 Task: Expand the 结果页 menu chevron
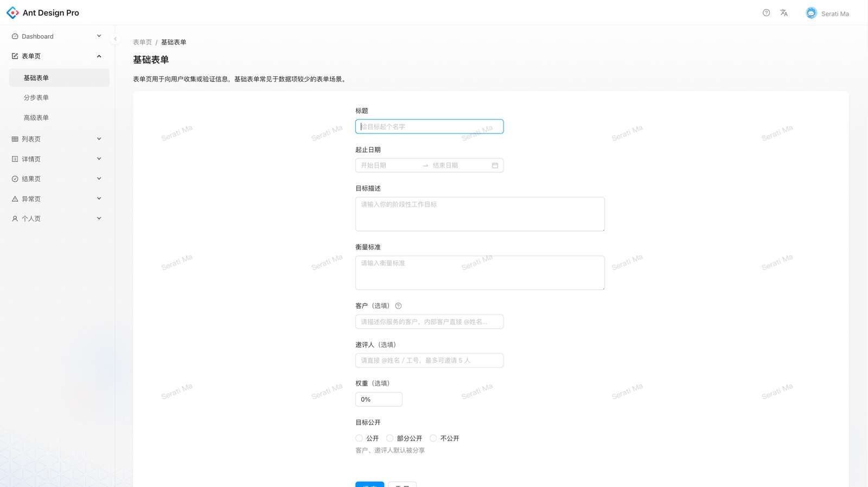[99, 179]
